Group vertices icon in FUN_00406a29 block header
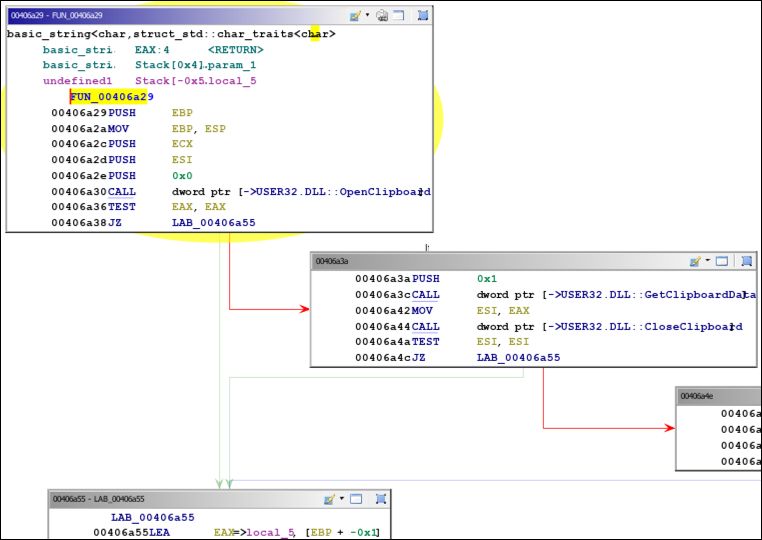This screenshot has width=762, height=540. coord(423,15)
